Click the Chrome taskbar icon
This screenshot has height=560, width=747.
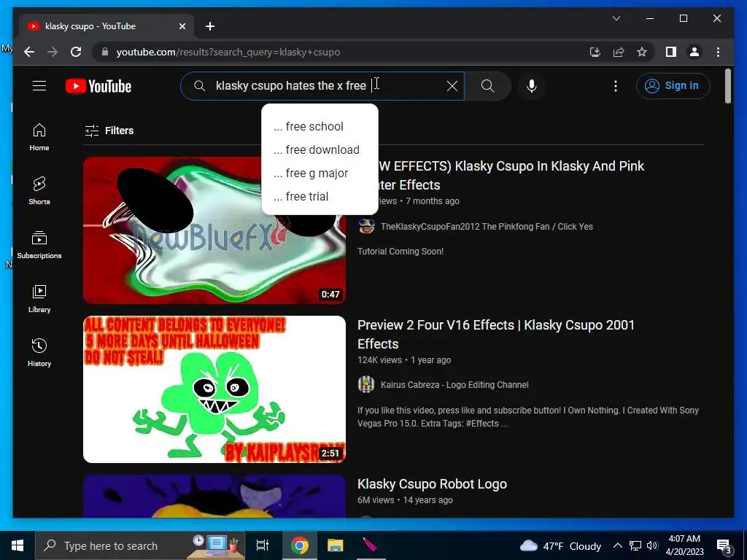[x=299, y=545]
